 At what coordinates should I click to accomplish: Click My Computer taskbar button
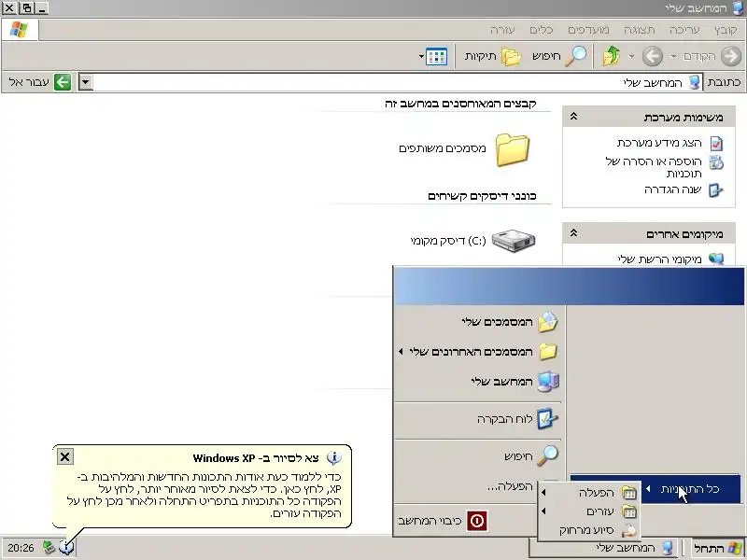pyautogui.click(x=605, y=549)
